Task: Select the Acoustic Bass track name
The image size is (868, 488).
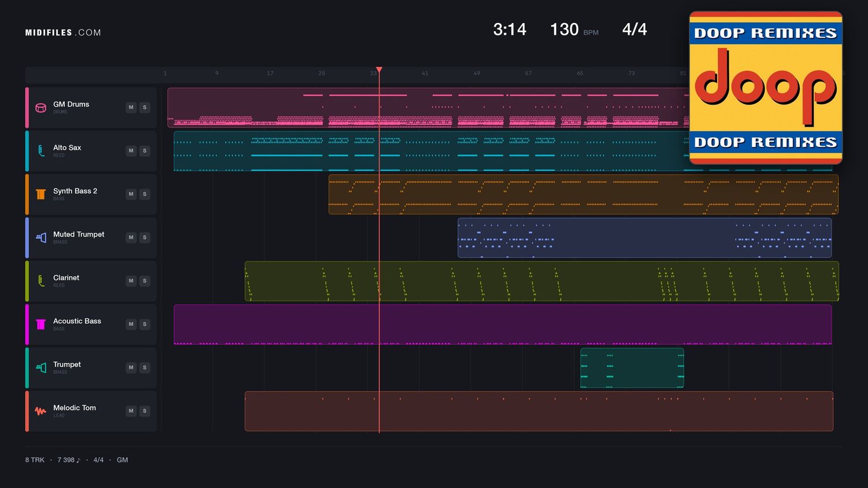Action: [77, 321]
